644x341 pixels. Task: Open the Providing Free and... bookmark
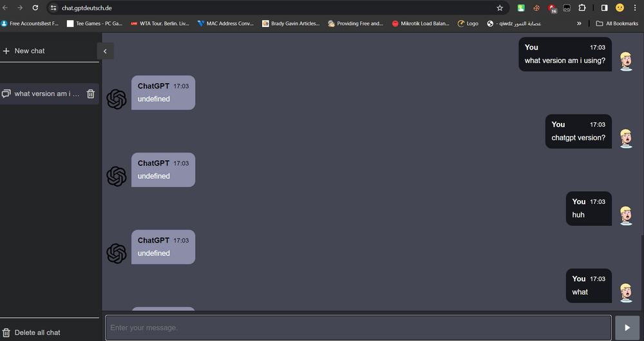[x=355, y=23]
